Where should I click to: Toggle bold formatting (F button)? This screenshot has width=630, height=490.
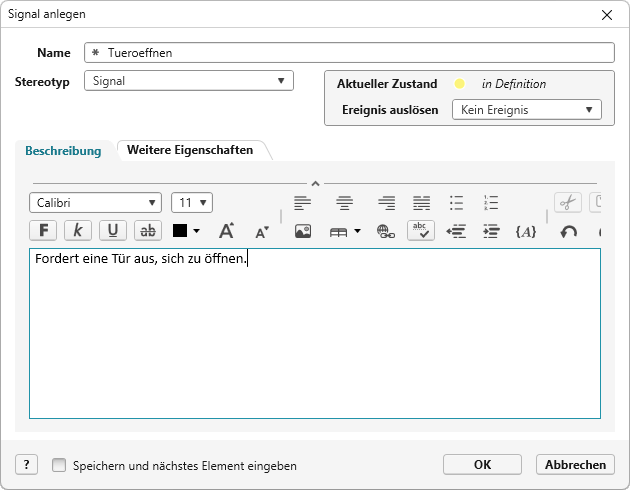pyautogui.click(x=43, y=231)
